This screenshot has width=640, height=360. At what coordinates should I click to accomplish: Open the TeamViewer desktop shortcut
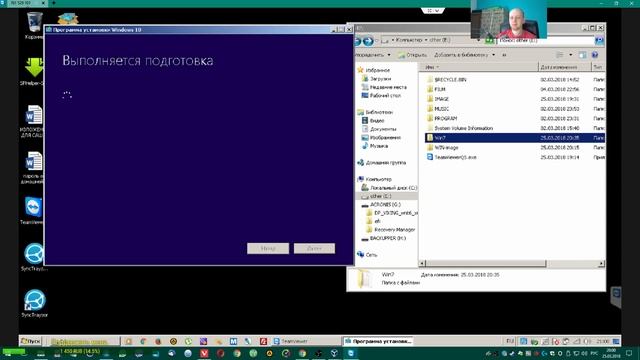click(x=33, y=210)
